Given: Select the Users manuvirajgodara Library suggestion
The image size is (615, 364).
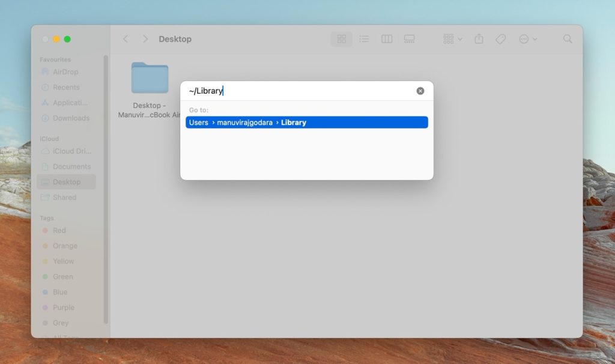Looking at the screenshot, I should [306, 122].
